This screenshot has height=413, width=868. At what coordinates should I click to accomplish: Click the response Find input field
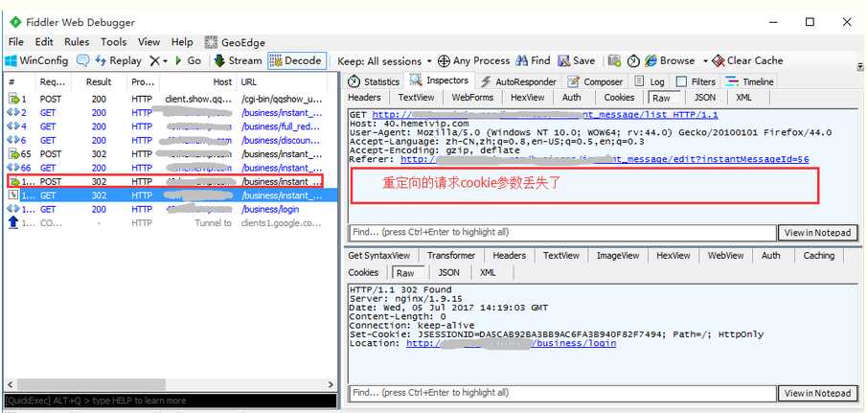562,393
